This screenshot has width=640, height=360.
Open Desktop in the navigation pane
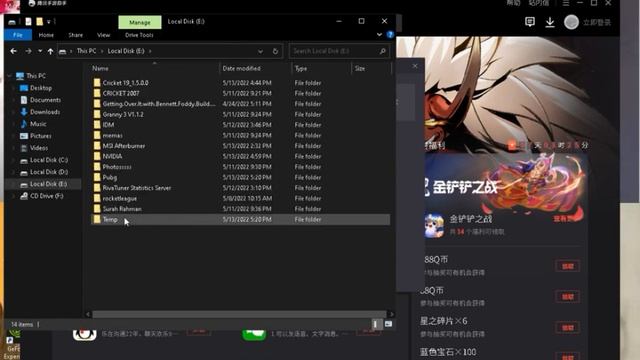click(x=41, y=88)
